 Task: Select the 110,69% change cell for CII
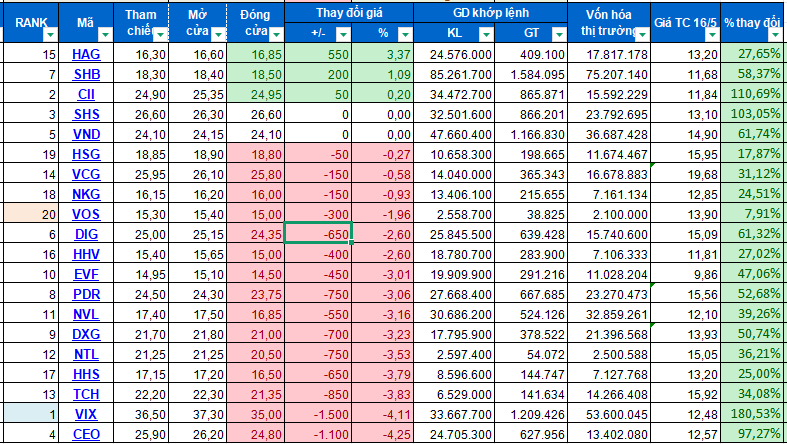coord(752,94)
